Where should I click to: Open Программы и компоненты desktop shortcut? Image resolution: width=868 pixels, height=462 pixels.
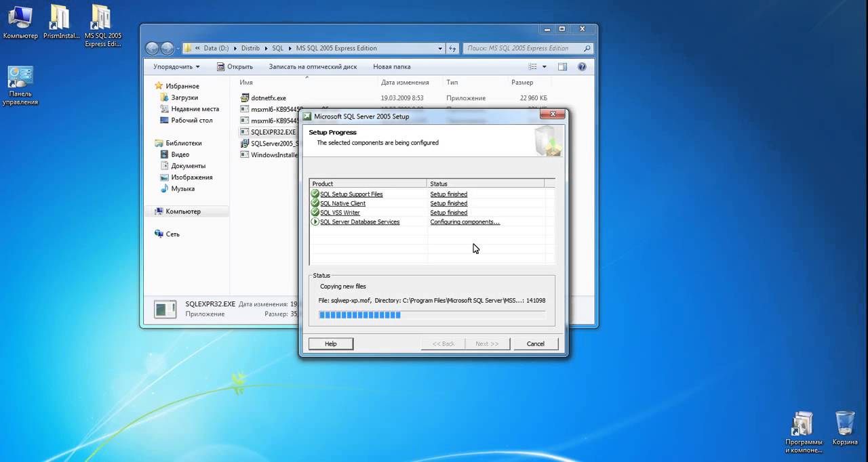pos(804,432)
